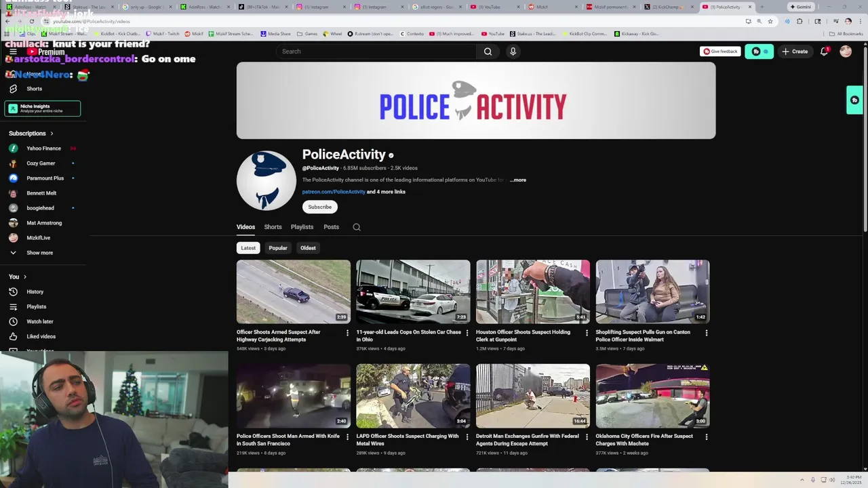
Task: Open the Mat Armstrong subscription
Action: pos(44,223)
